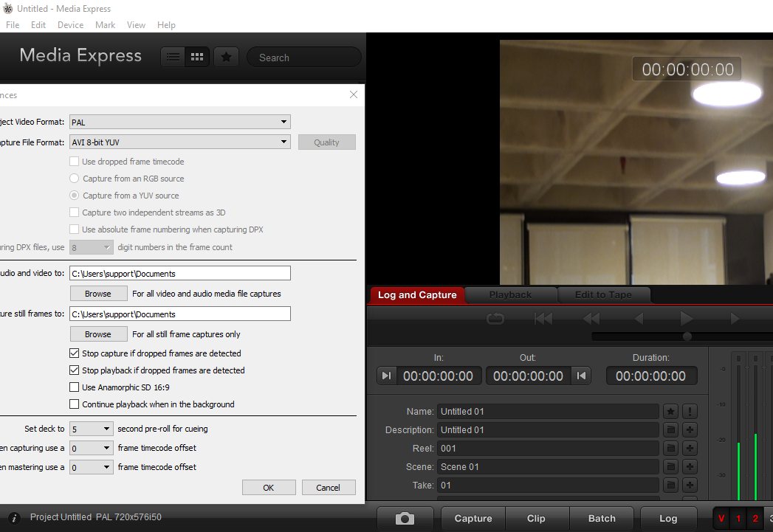The width and height of the screenshot is (773, 532).
Task: Switch to the Edit to Tape tab
Action: pyautogui.click(x=603, y=294)
